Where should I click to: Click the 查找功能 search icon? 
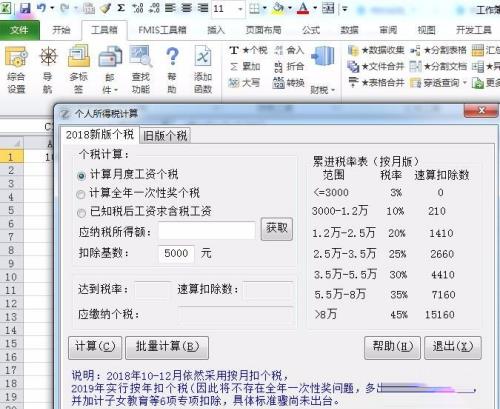[x=141, y=69]
